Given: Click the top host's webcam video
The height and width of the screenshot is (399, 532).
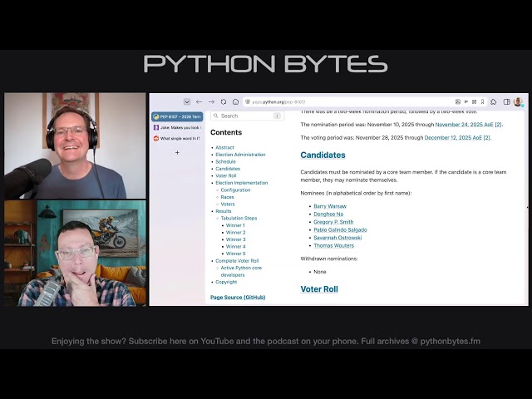Looking at the screenshot, I should click(75, 145).
